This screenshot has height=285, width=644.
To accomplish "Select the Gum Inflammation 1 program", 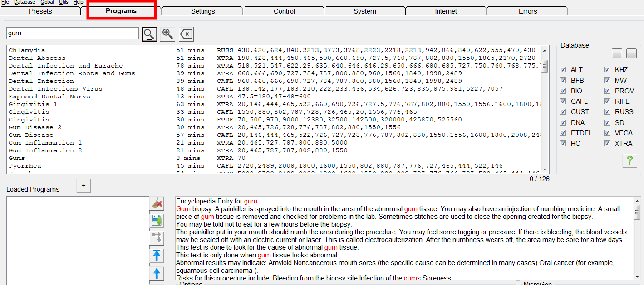I will point(45,143).
